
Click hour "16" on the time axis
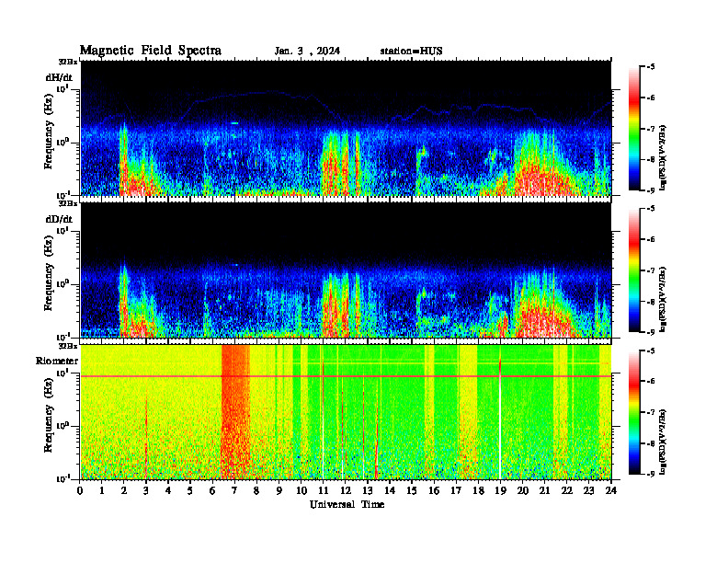pos(434,490)
